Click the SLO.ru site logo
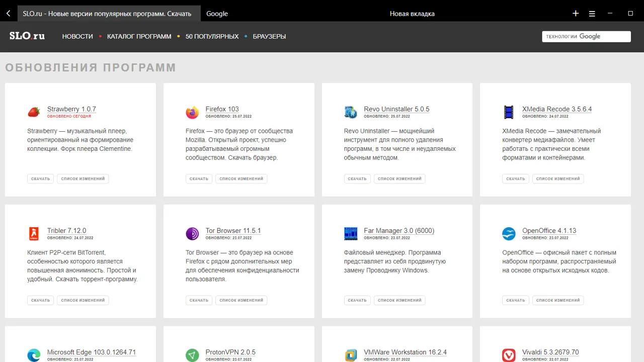 tap(27, 36)
